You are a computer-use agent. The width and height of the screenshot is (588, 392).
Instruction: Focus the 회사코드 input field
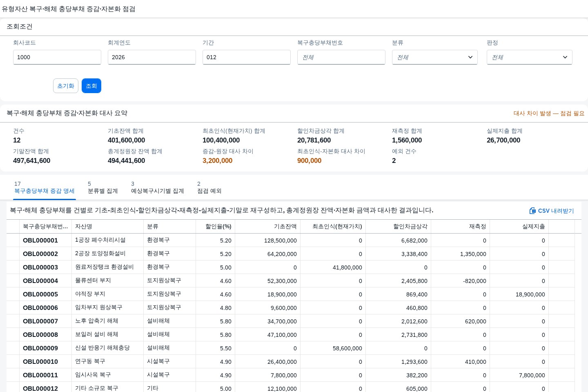click(57, 57)
